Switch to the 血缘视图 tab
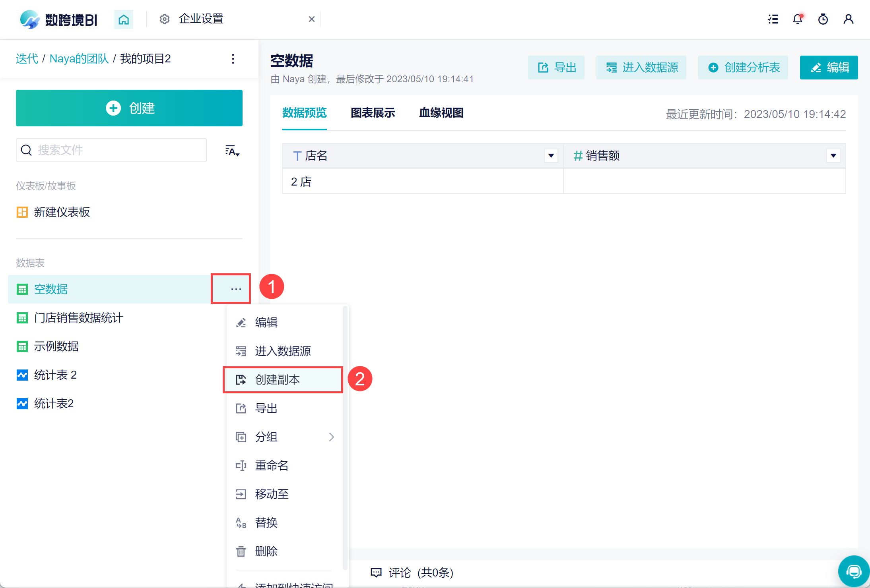This screenshot has width=870, height=588. tap(441, 113)
